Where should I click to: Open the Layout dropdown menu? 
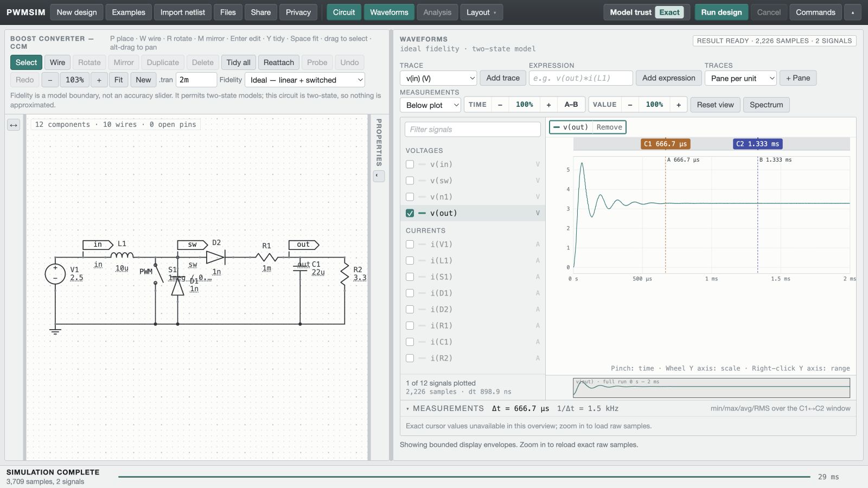pos(481,12)
